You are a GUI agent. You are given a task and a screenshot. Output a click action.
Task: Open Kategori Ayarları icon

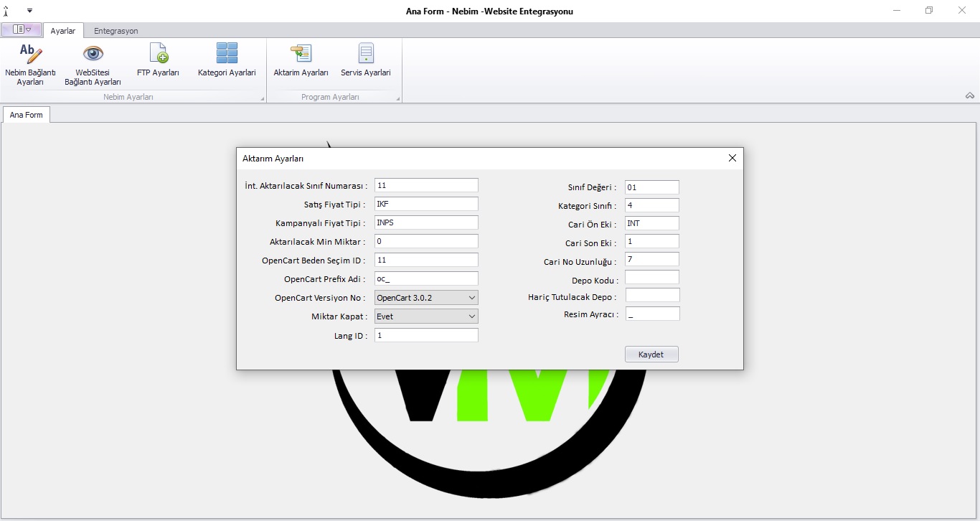[x=227, y=55]
